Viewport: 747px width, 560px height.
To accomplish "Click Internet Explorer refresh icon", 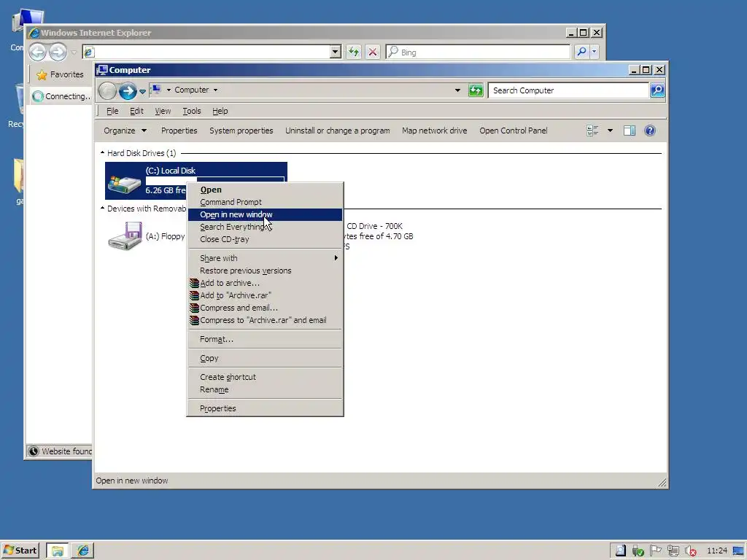I will tap(354, 52).
